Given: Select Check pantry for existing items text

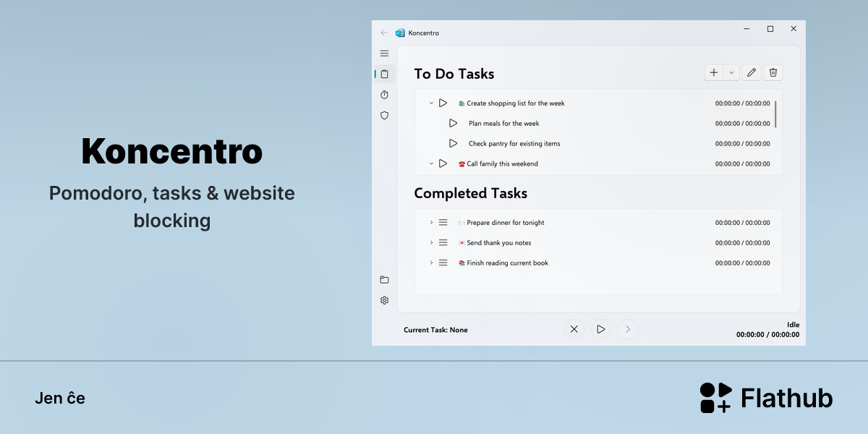Looking at the screenshot, I should point(514,144).
